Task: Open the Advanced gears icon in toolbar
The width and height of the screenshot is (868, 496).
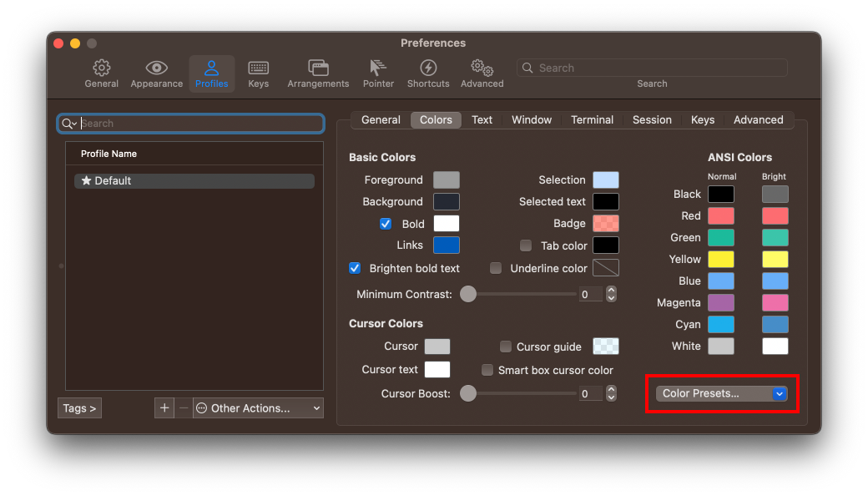Action: point(482,68)
